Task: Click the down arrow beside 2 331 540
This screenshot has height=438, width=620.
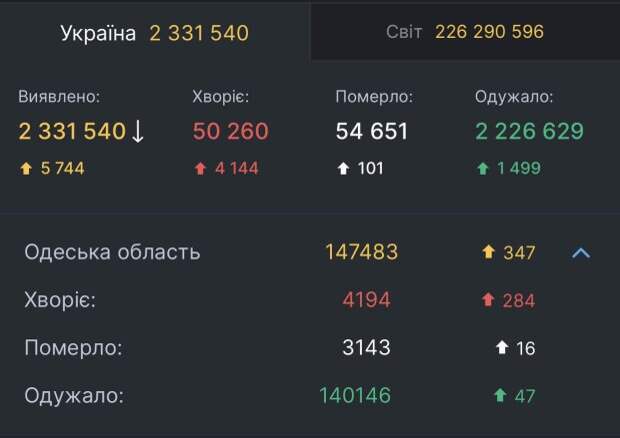Action: pos(138,131)
